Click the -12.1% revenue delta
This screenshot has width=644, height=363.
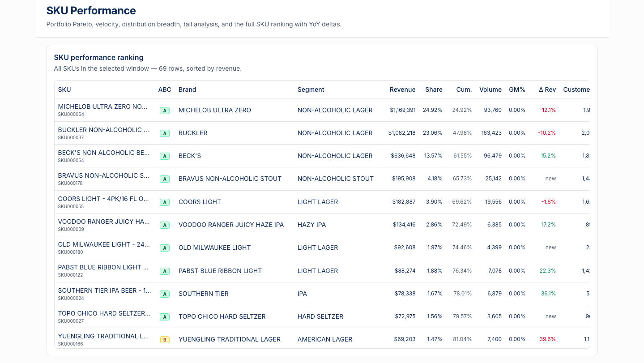click(x=548, y=110)
